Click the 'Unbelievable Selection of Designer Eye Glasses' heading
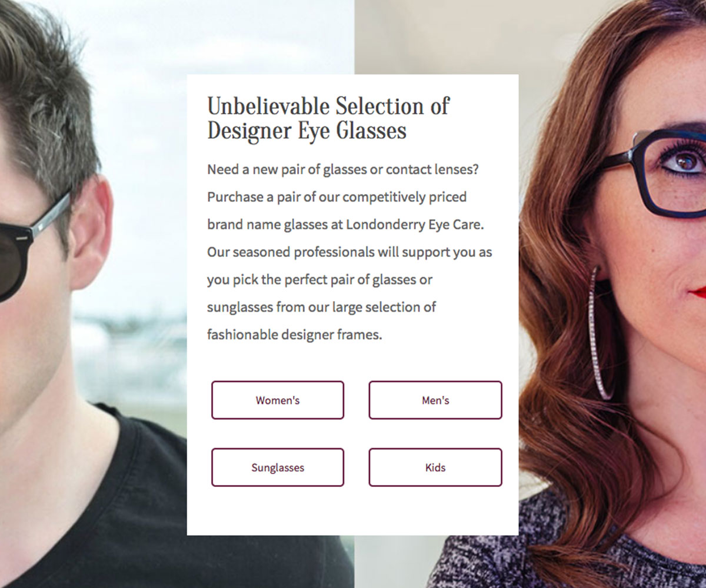The width and height of the screenshot is (706, 588). click(328, 118)
